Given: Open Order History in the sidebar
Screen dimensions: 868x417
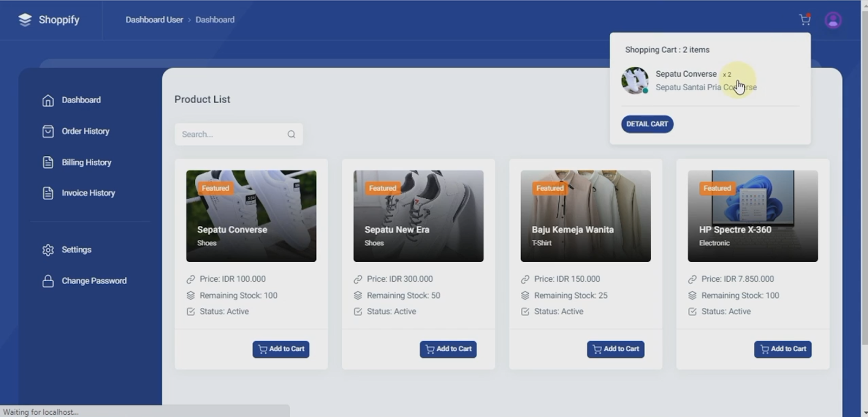Looking at the screenshot, I should [86, 131].
